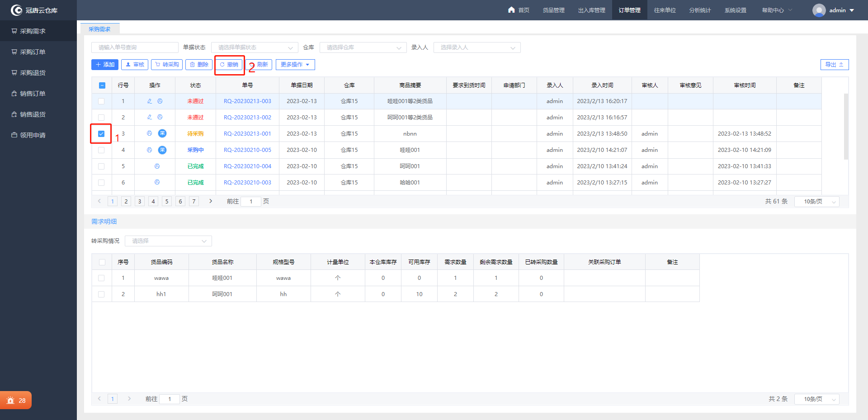Click the order number search input

point(135,47)
